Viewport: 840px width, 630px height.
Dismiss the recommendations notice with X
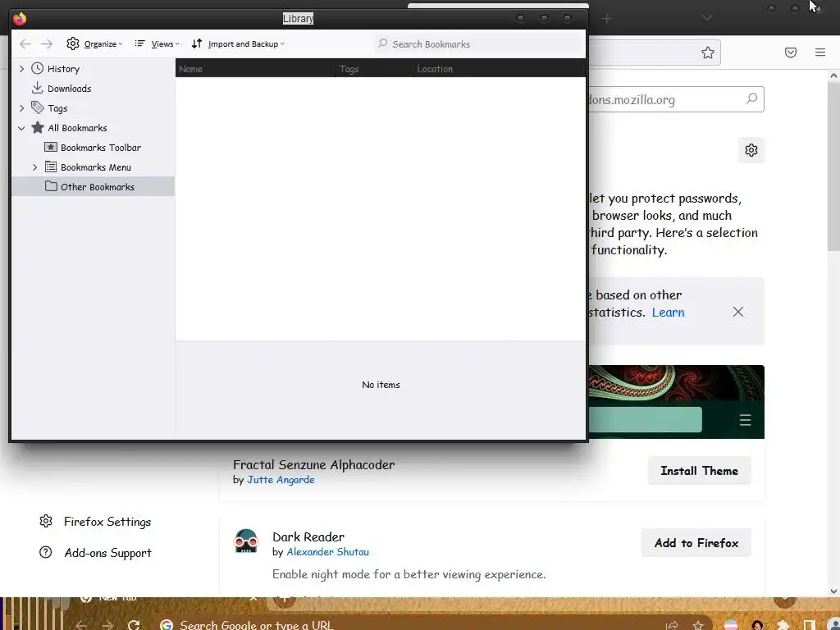click(737, 312)
